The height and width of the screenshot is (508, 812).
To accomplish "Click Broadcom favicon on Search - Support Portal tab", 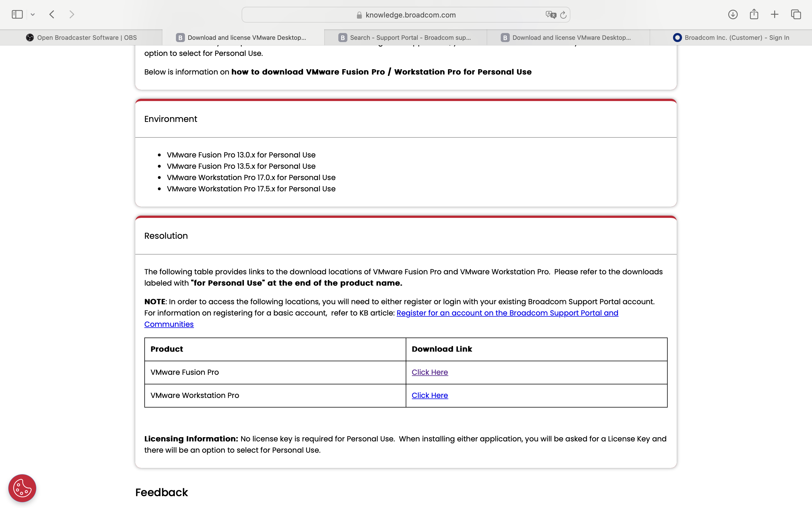I will click(343, 38).
